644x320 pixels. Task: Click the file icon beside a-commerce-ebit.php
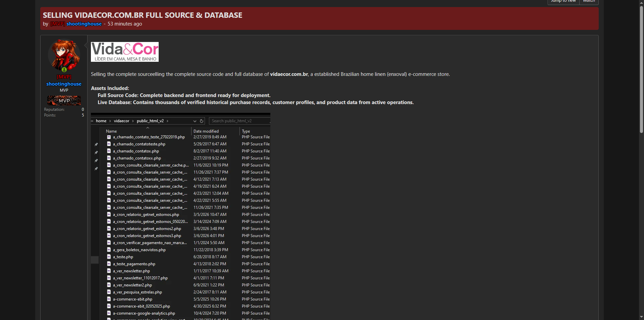[x=109, y=299]
